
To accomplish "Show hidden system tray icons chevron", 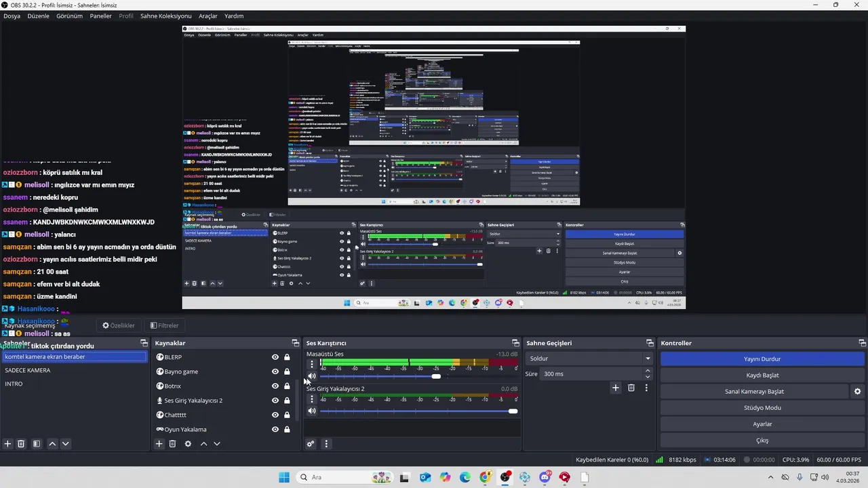I will pos(770,477).
